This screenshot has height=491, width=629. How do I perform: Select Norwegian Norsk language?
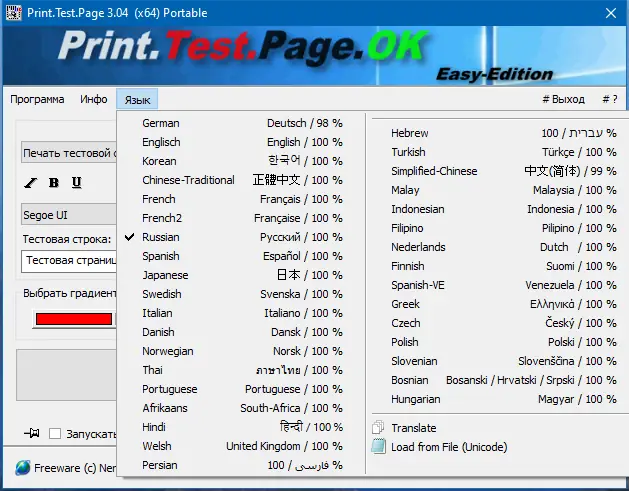[242, 351]
